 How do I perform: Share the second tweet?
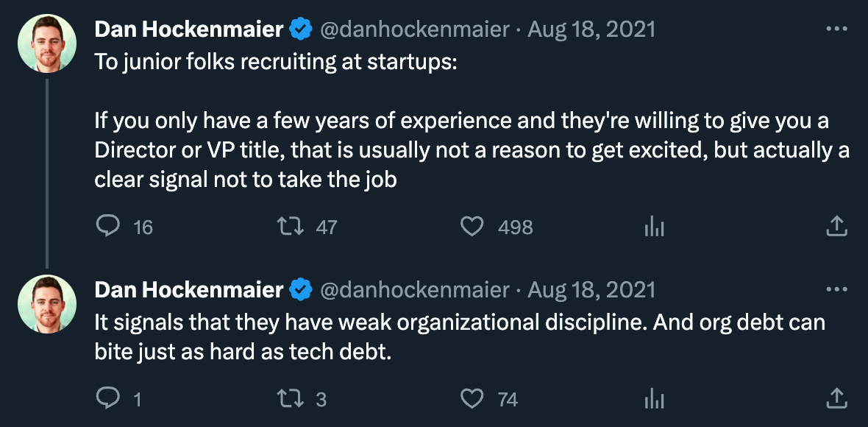coord(835,399)
